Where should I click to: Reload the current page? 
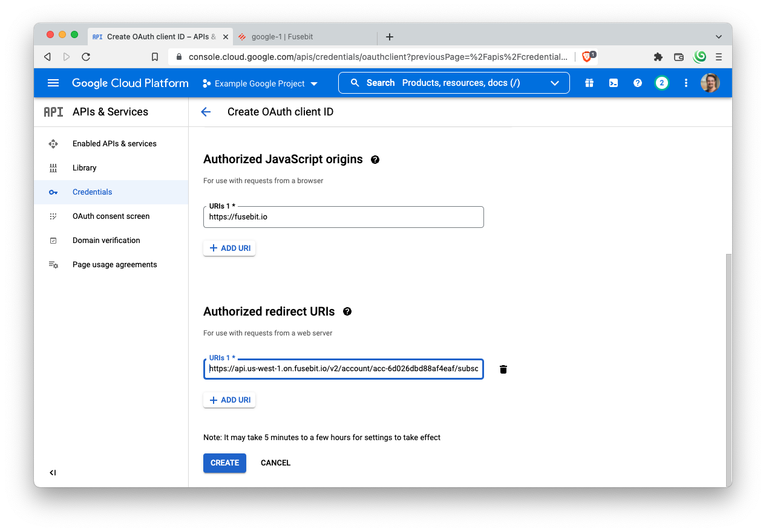click(86, 57)
